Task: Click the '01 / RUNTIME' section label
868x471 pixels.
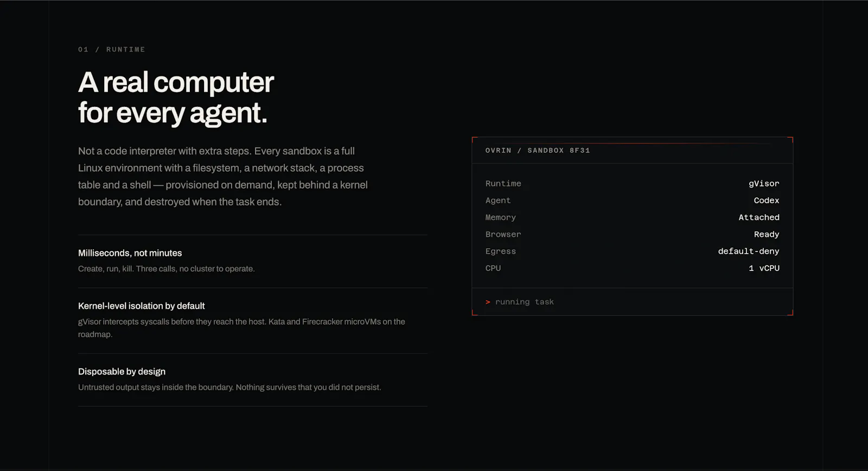Action: 111,49
